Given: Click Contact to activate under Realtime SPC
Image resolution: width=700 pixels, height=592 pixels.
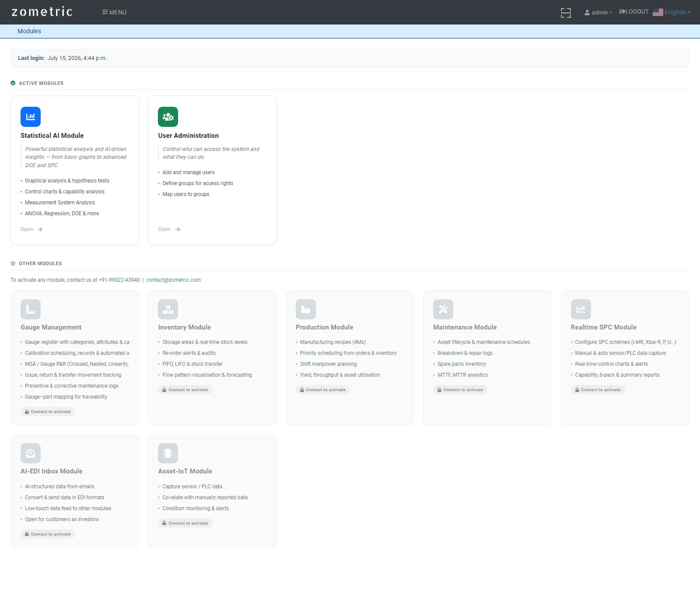Looking at the screenshot, I should point(598,390).
